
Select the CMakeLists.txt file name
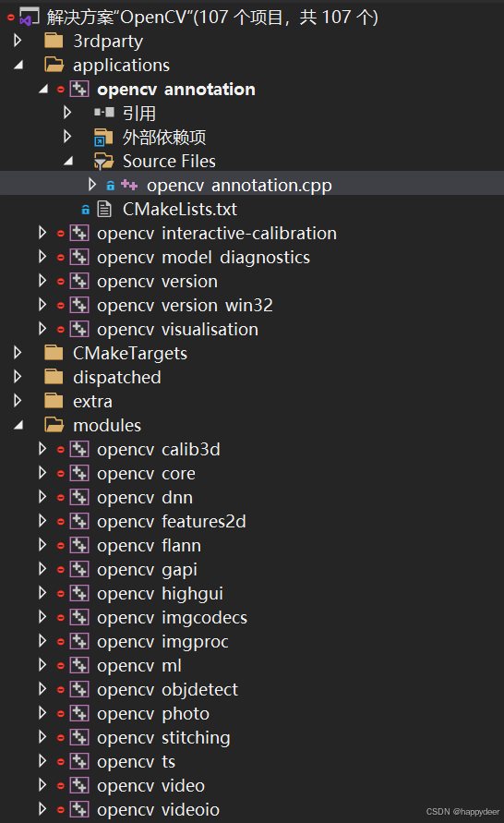coord(180,210)
